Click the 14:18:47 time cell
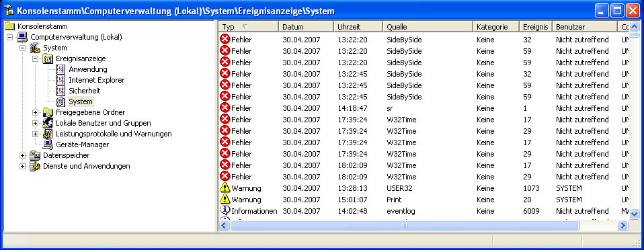Screen dimensions: 644x250 352,108
